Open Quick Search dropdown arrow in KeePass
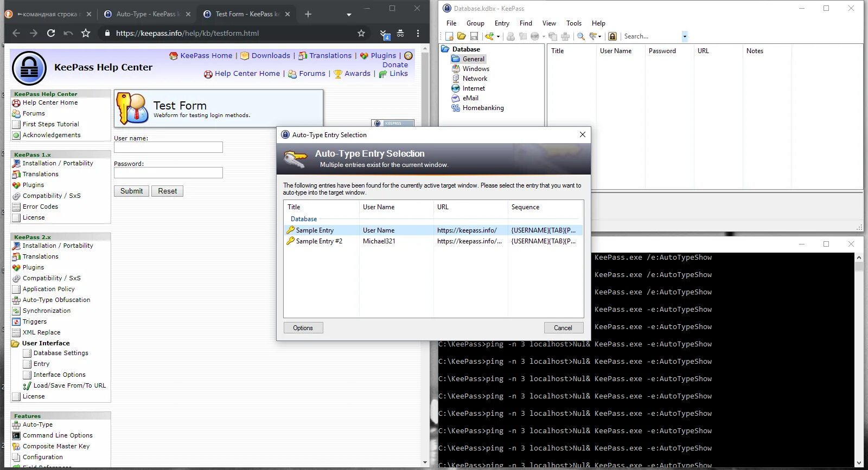The width and height of the screenshot is (868, 470). click(x=685, y=36)
